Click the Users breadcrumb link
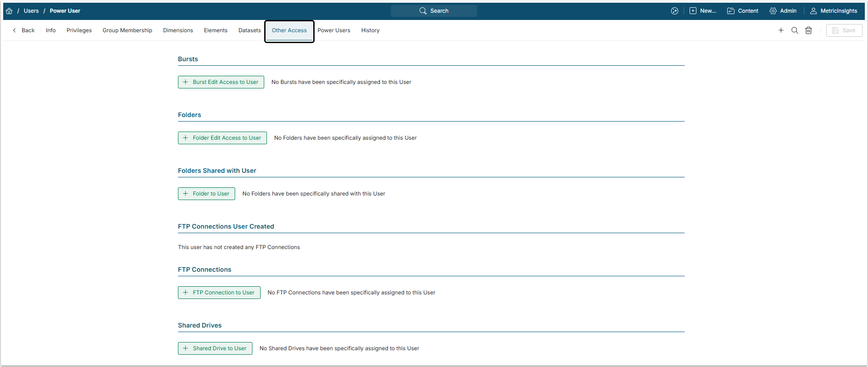868x367 pixels. pos(31,11)
